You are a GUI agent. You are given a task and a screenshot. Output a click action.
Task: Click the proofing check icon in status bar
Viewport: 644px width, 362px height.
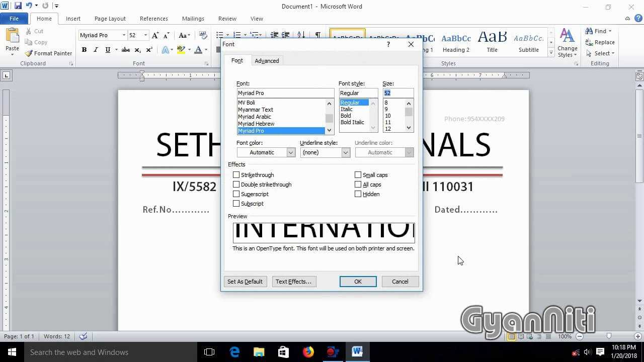[84, 336]
